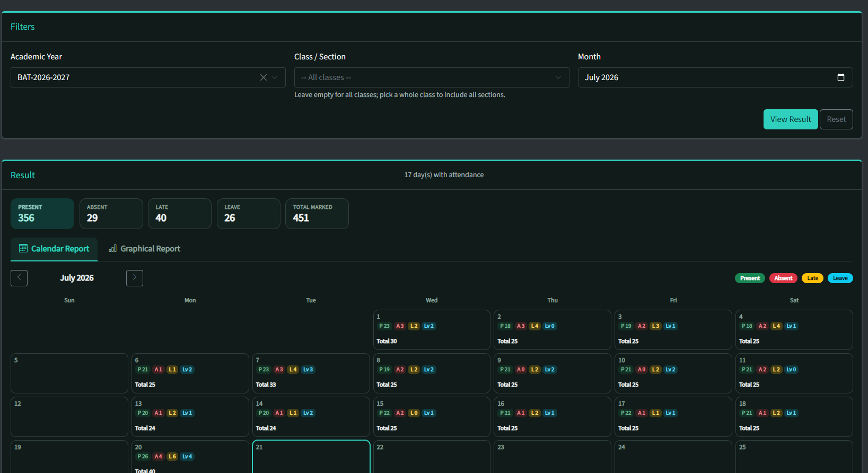Open the July 13 calendar day cell

tap(190, 417)
